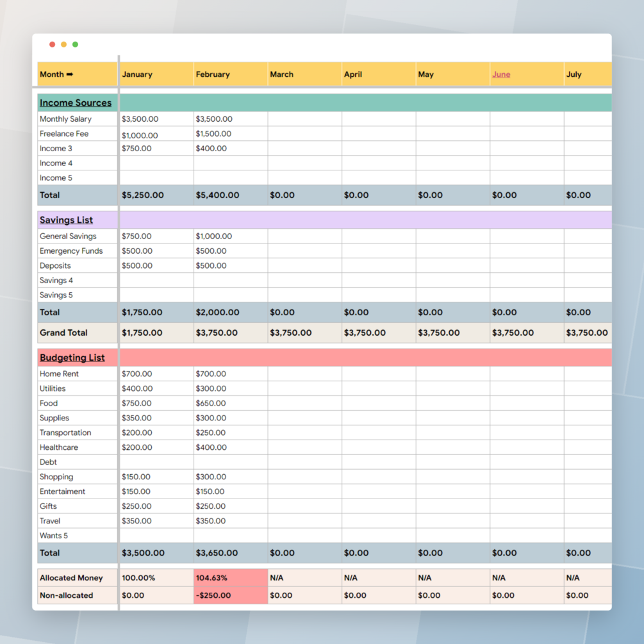Click the Non-allocated row label
This screenshot has width=644, height=644.
coord(66,595)
